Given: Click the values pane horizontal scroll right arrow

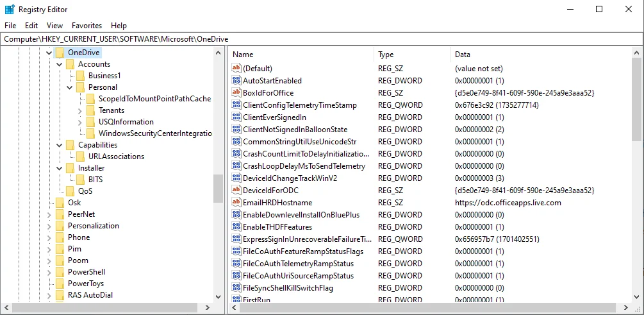Looking at the screenshot, I should point(626,307).
